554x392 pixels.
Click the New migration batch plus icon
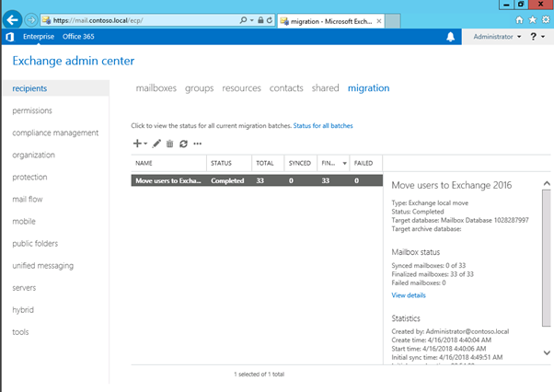pos(137,144)
